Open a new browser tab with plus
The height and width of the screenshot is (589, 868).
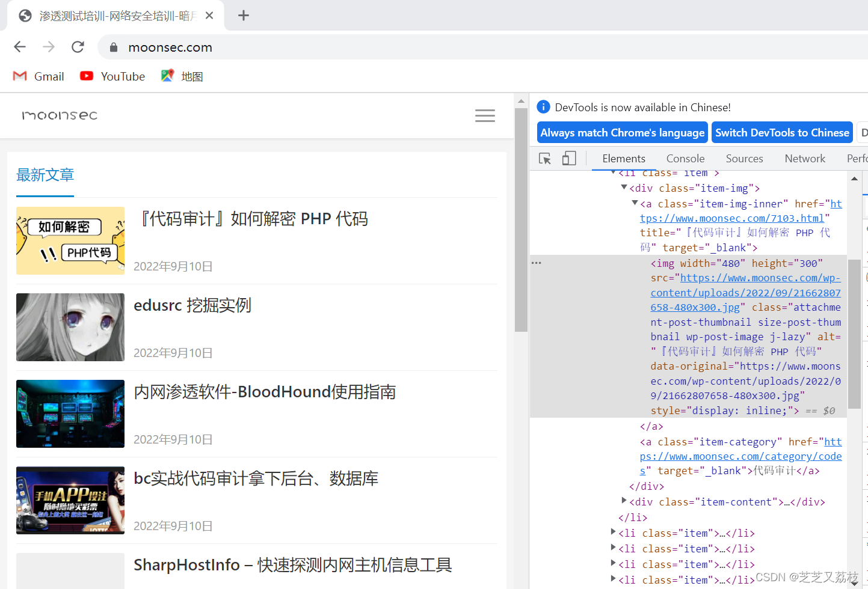(x=244, y=16)
